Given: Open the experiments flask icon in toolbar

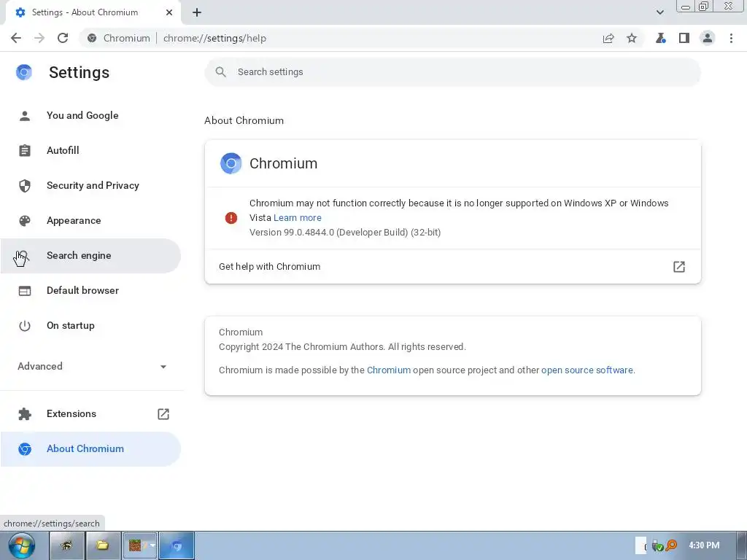Looking at the screenshot, I should 660,38.
